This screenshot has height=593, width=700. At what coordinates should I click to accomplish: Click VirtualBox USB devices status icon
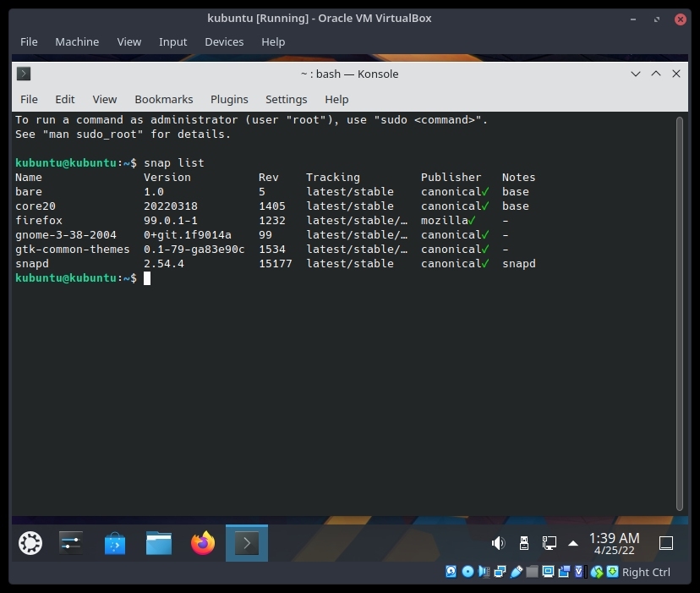coord(517,572)
